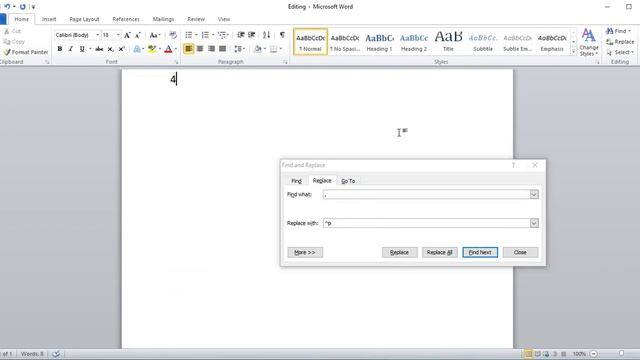This screenshot has height=360, width=640.
Task: Open the Font dialog launcher
Action: (x=176, y=62)
